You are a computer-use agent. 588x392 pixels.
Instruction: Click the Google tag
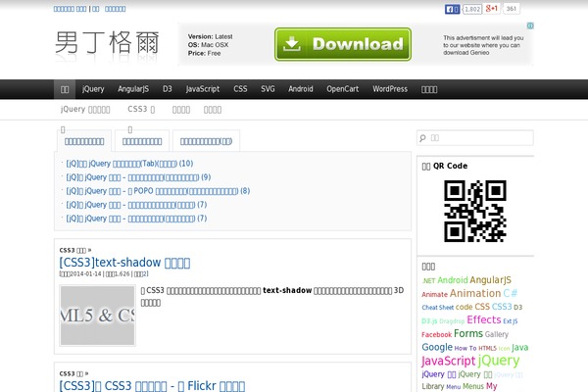click(x=437, y=347)
